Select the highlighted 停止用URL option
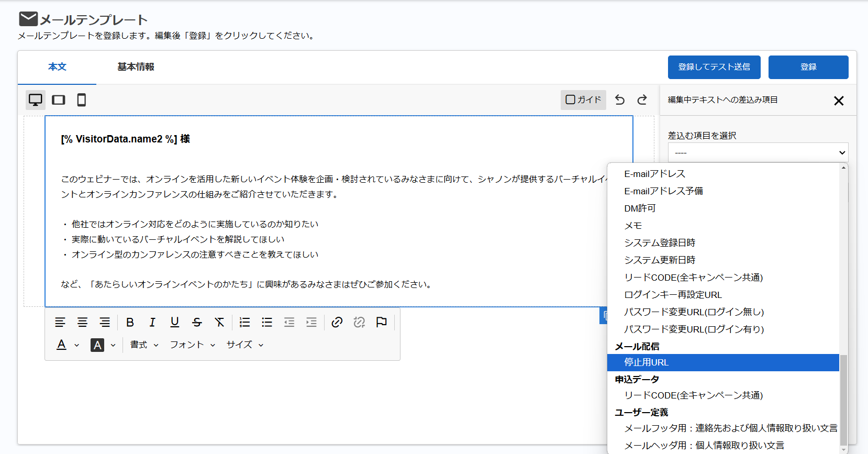This screenshot has height=454, width=868. pyautogui.click(x=723, y=362)
